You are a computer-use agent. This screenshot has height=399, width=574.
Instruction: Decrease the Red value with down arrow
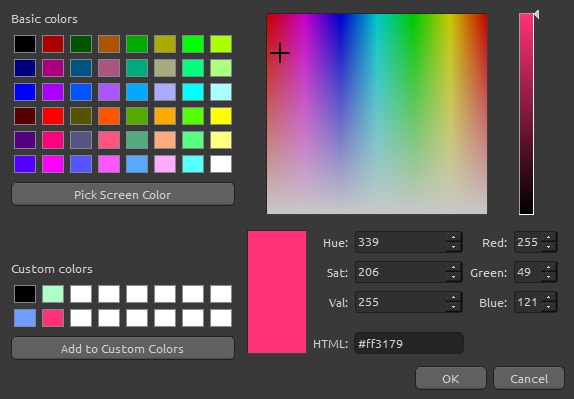548,247
